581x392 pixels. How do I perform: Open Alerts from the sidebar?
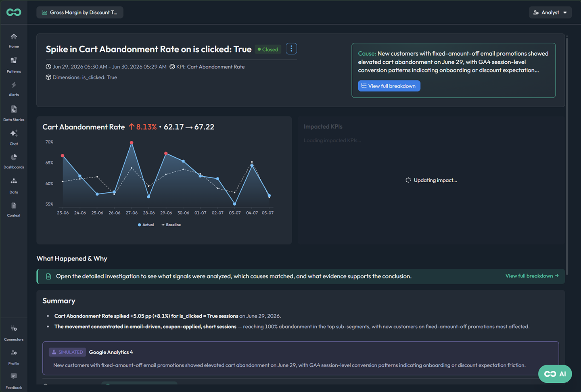coord(14,89)
